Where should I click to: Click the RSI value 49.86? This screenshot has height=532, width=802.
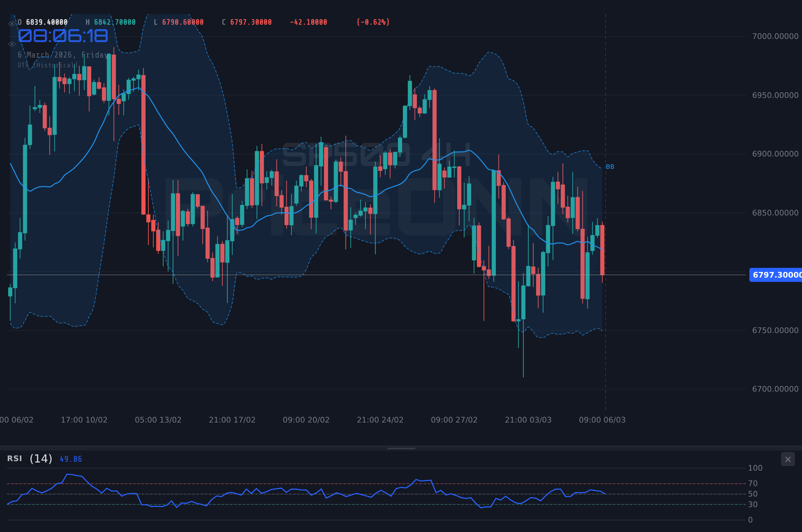[71, 459]
